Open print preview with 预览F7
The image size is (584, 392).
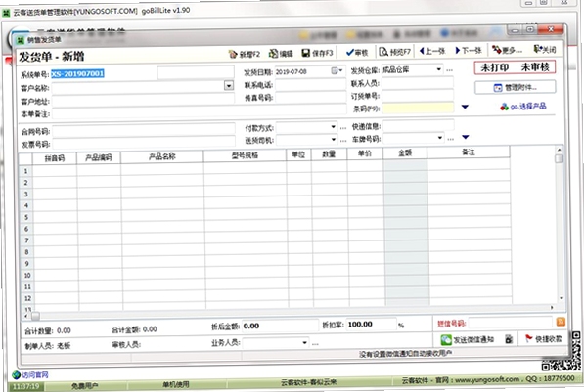(x=394, y=52)
